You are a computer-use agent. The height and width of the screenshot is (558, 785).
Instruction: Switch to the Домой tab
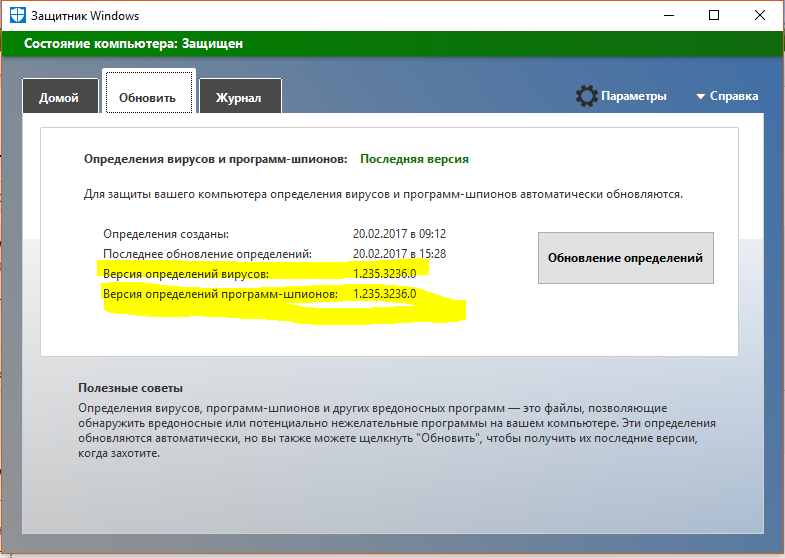click(60, 97)
